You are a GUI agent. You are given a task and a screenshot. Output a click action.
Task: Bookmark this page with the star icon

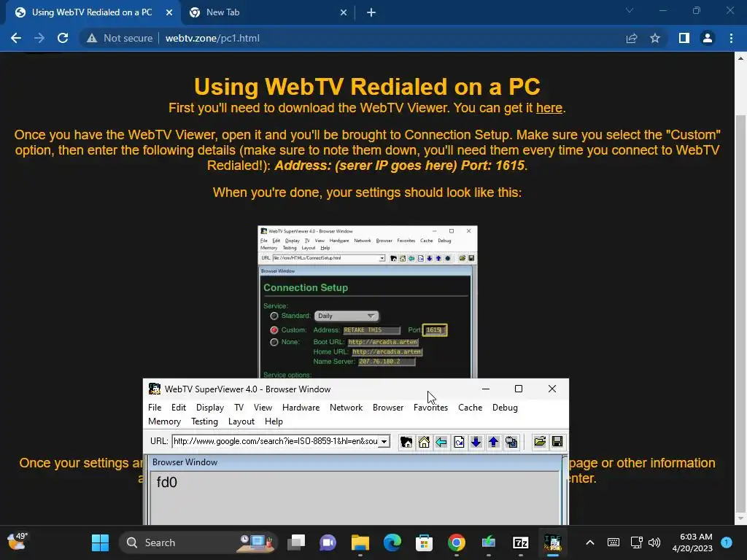point(655,38)
